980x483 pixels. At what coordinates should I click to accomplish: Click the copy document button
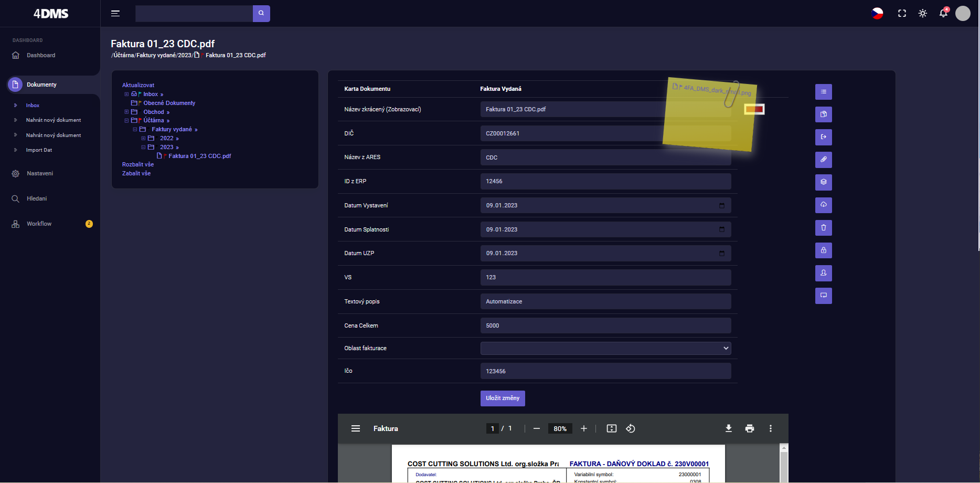coord(823,114)
